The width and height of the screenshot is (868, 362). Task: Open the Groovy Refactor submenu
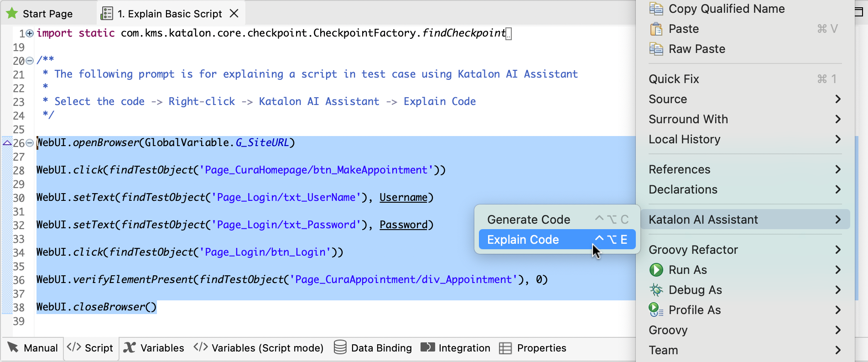[x=744, y=250]
